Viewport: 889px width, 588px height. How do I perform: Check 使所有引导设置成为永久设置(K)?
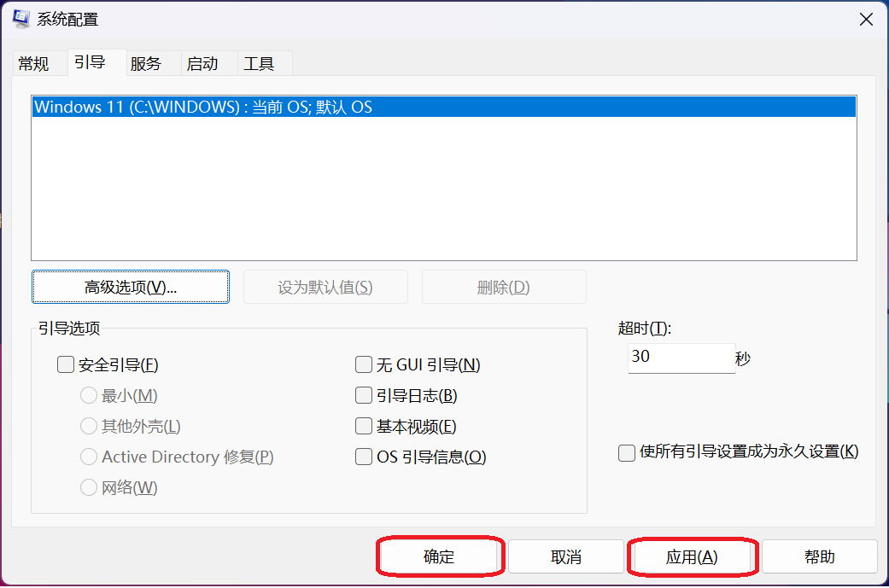pos(627,452)
